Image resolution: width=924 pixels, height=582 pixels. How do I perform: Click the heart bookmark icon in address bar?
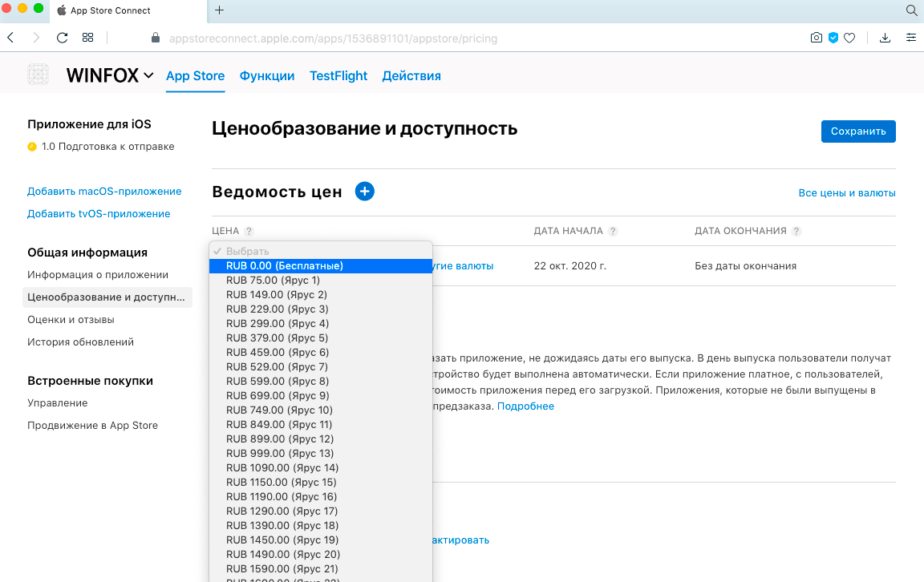tap(849, 38)
